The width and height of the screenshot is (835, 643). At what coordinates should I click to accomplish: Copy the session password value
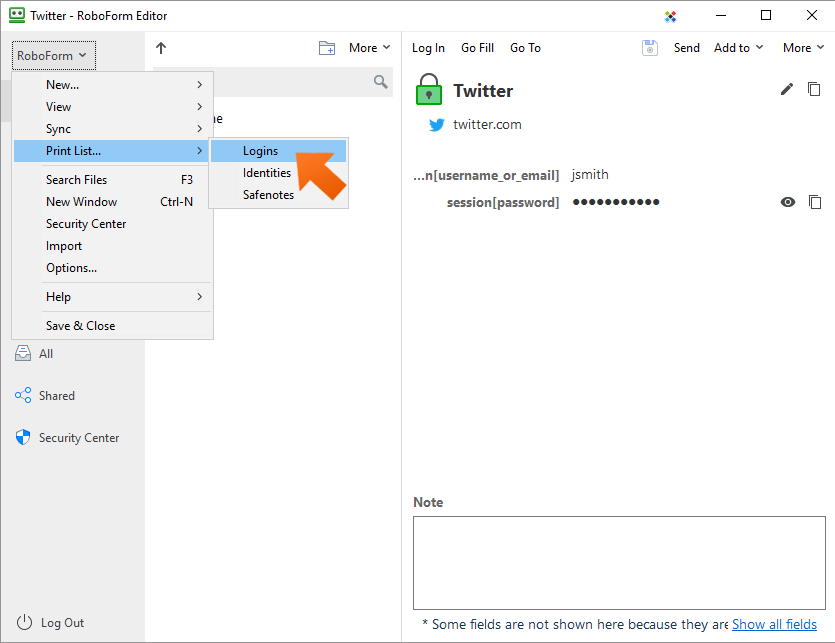pos(815,202)
